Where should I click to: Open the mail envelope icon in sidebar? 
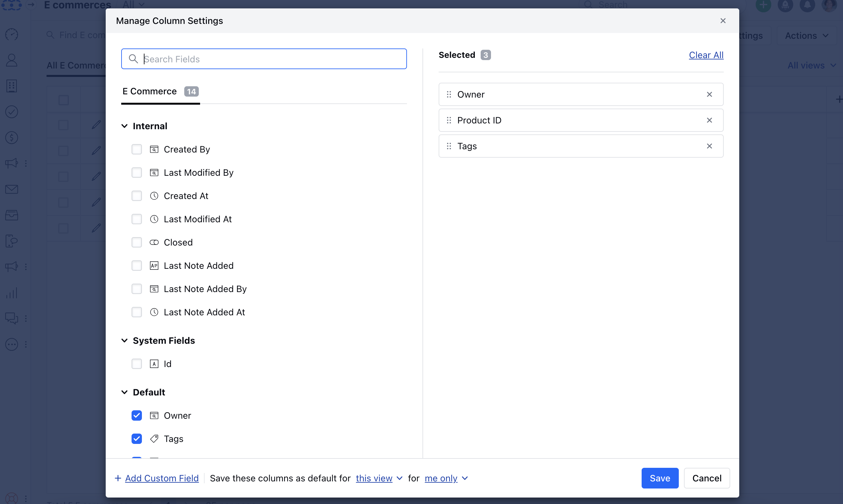12,189
